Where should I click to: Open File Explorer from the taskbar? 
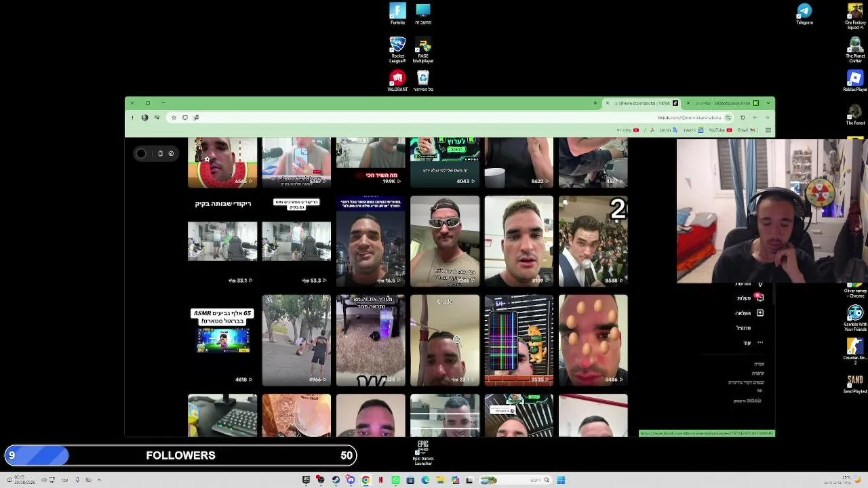click(x=440, y=480)
